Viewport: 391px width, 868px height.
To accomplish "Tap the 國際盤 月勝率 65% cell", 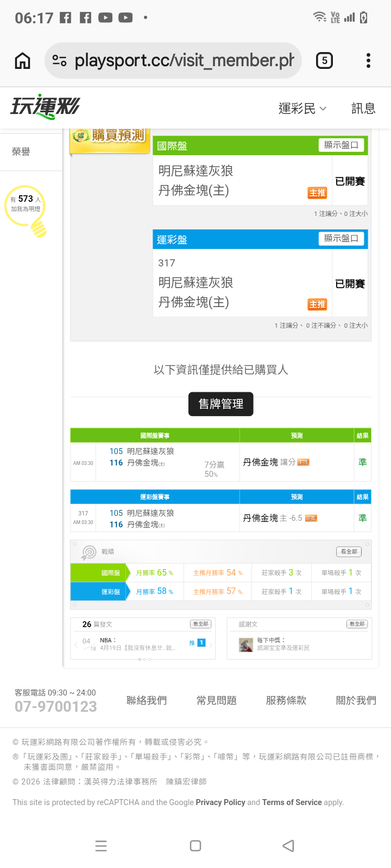I will (155, 573).
